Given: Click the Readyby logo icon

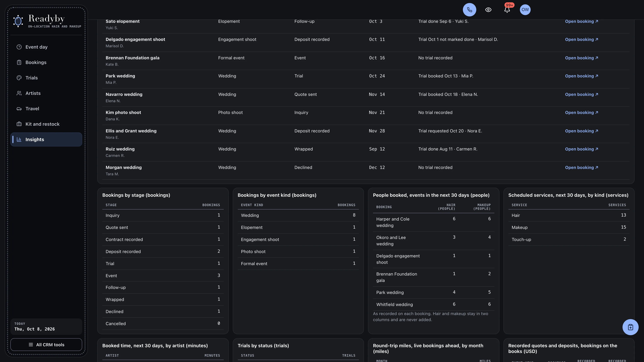Looking at the screenshot, I should 18,21.
